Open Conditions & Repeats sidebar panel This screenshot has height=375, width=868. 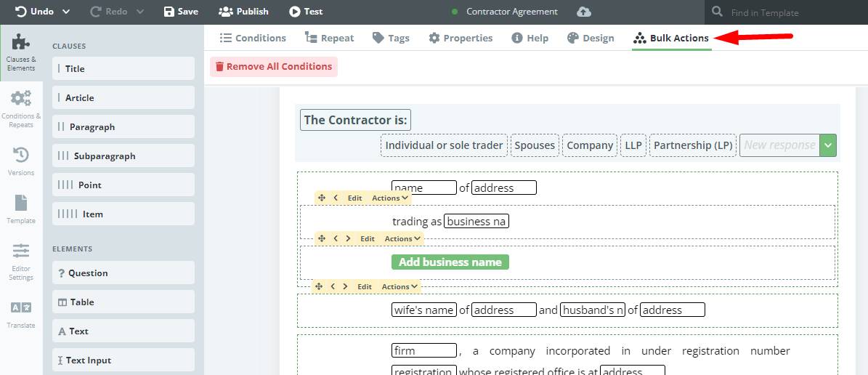pos(21,108)
